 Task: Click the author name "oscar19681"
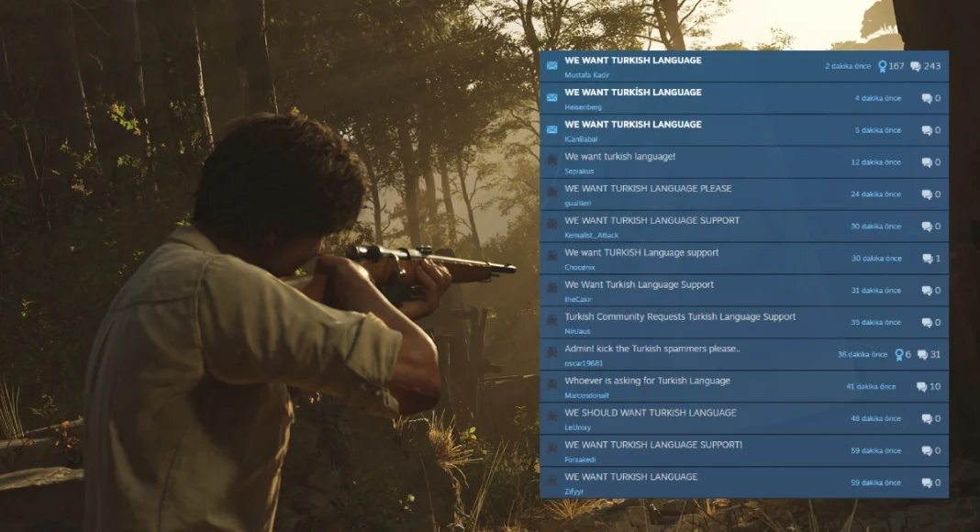pyautogui.click(x=584, y=363)
